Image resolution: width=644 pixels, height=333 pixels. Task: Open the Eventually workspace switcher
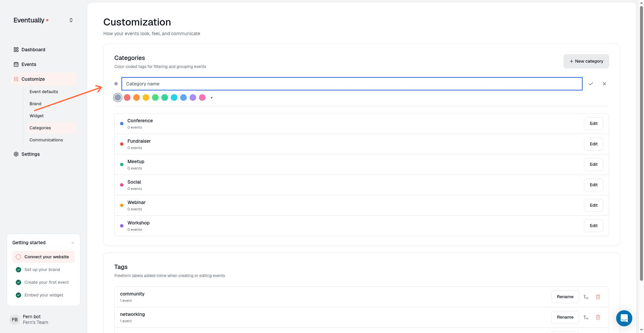point(71,20)
